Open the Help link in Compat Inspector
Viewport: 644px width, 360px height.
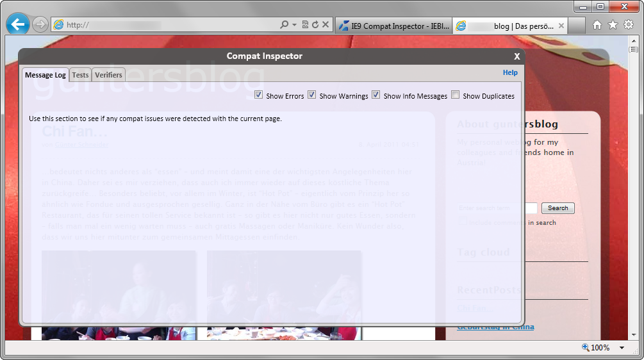click(510, 72)
